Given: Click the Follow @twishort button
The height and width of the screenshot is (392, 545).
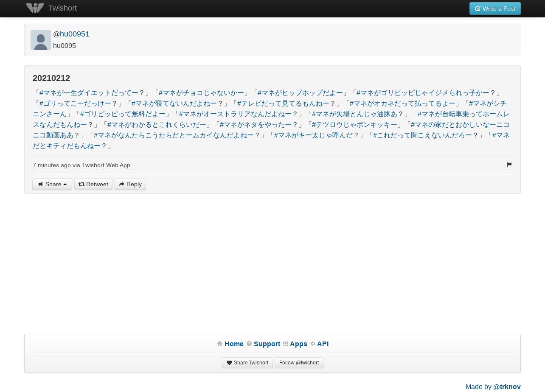Looking at the screenshot, I should (x=299, y=363).
